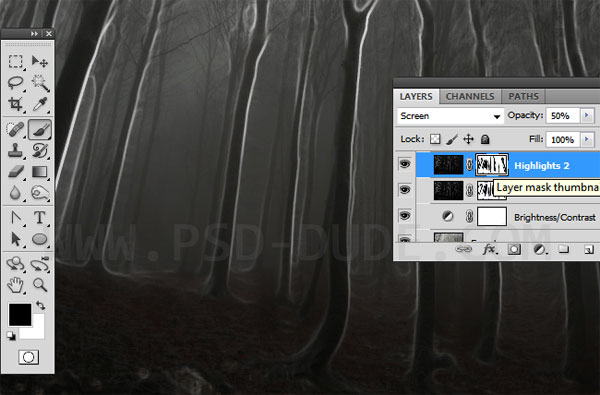Viewport: 600px width, 395px height.
Task: Hide the Brightness/Contrast adjustment layer
Action: tap(405, 215)
